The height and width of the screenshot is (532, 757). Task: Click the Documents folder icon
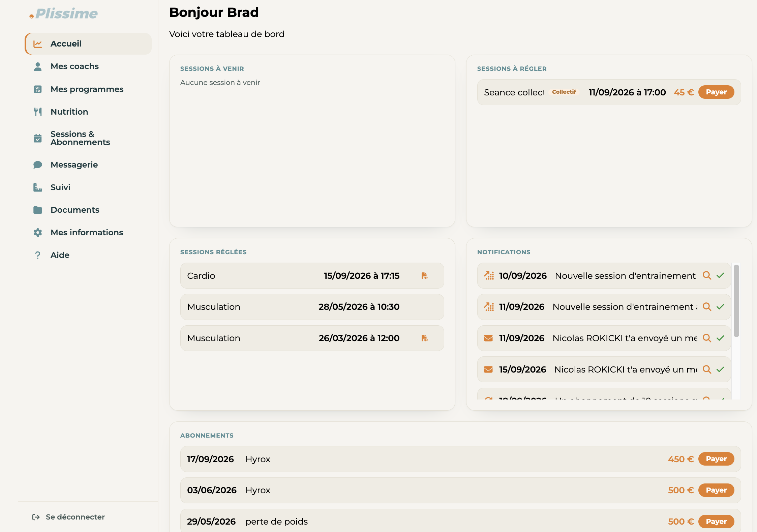click(x=38, y=210)
